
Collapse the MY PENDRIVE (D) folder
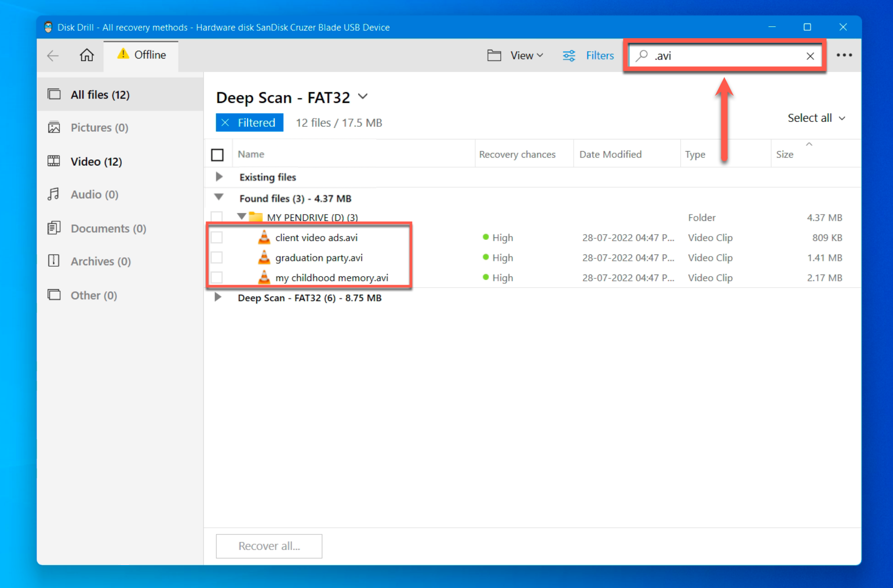[x=241, y=216]
